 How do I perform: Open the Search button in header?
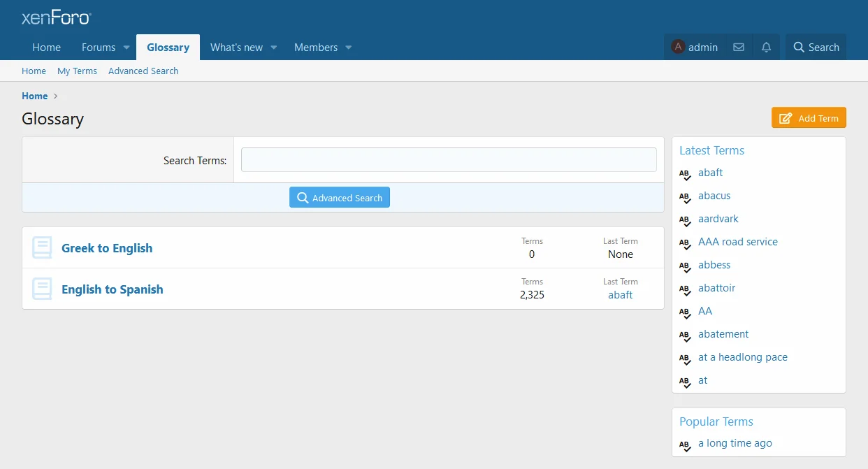click(816, 48)
